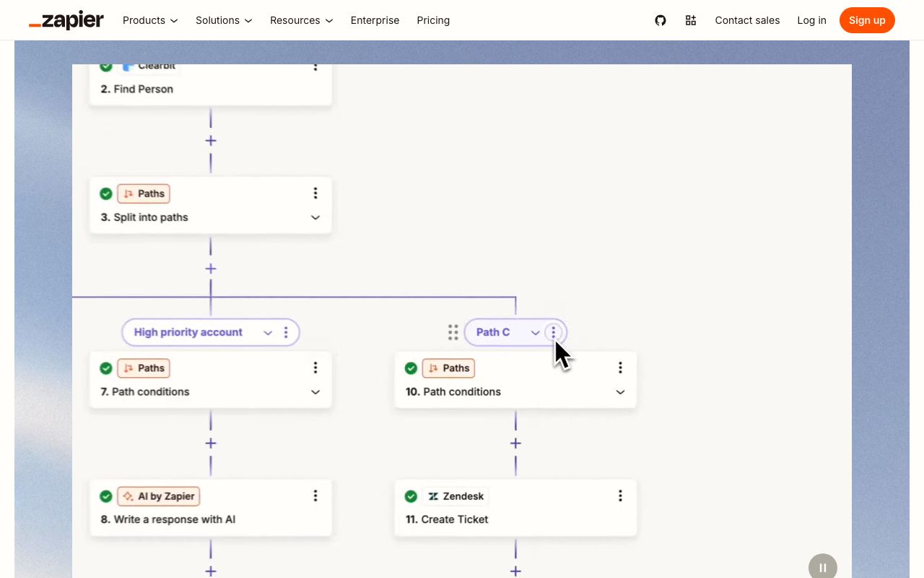Open the GitHub icon link

pyautogui.click(x=661, y=20)
